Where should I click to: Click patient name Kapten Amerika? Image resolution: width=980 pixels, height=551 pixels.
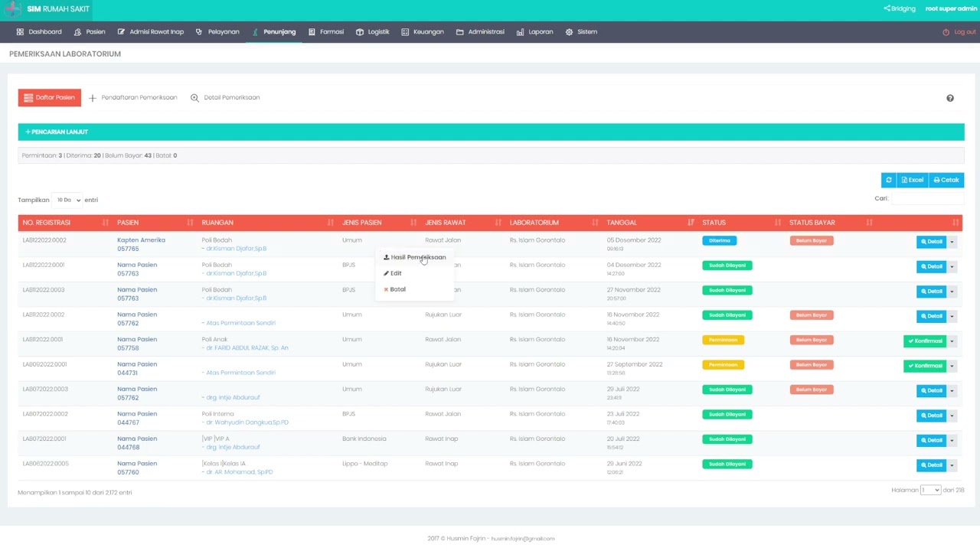coord(141,240)
